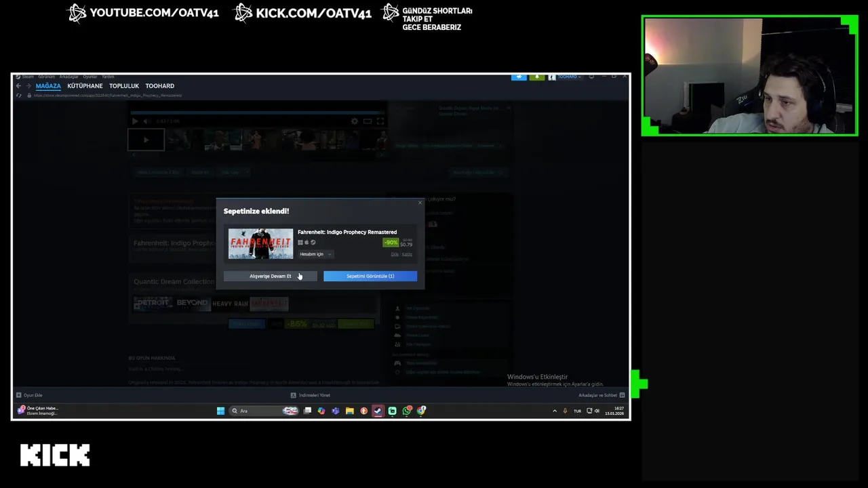Expand the 'Hesabım için' dropdown

click(x=315, y=254)
